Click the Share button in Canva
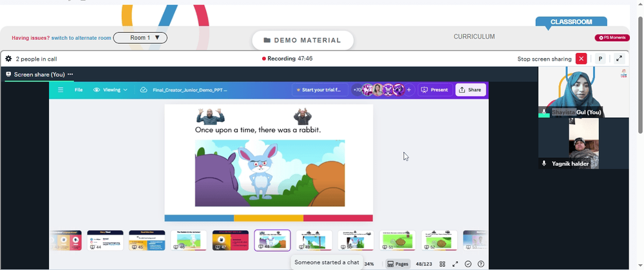Screen dimensions: 644x270 [470, 90]
